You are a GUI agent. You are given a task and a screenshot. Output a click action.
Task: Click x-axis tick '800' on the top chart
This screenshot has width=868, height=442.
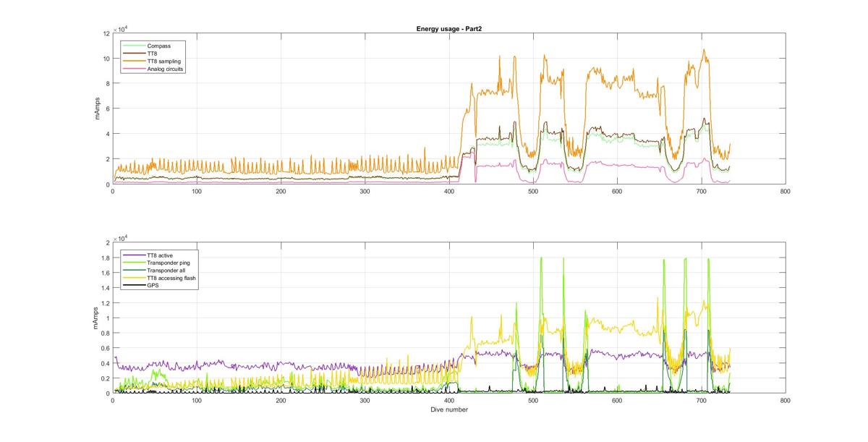click(785, 191)
